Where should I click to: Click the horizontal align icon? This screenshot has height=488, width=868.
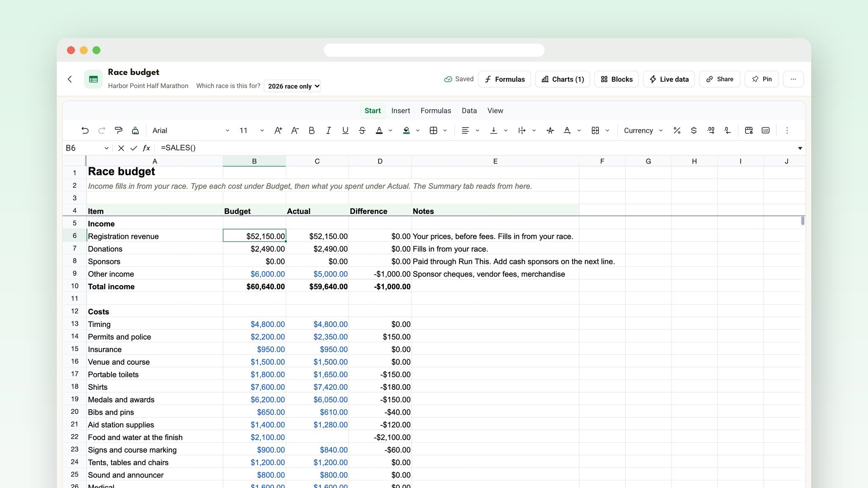pos(465,130)
